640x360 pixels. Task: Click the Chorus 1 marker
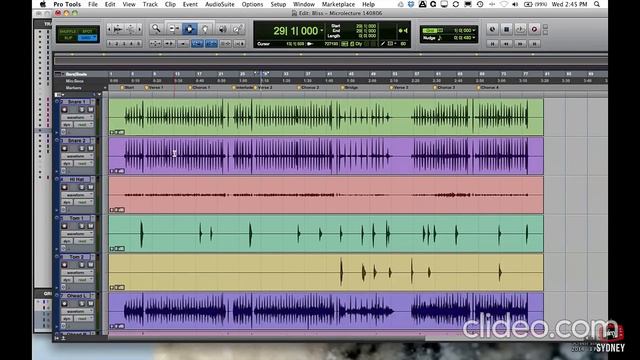pyautogui.click(x=199, y=87)
